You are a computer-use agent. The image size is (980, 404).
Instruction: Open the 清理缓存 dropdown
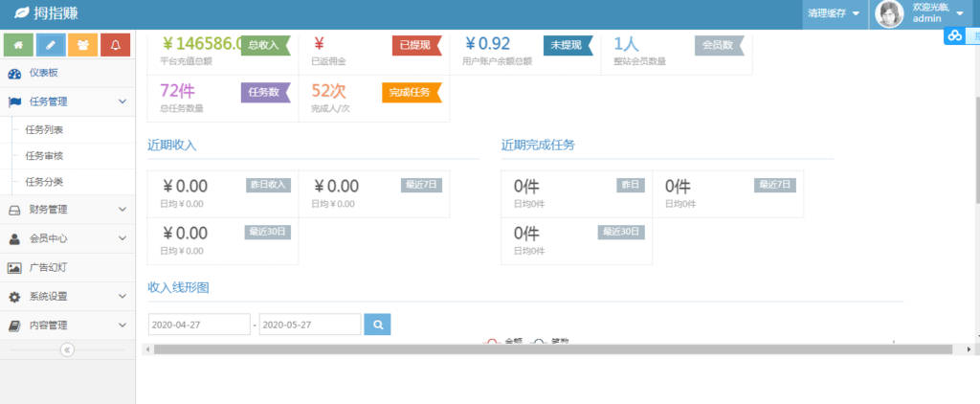pyautogui.click(x=835, y=13)
